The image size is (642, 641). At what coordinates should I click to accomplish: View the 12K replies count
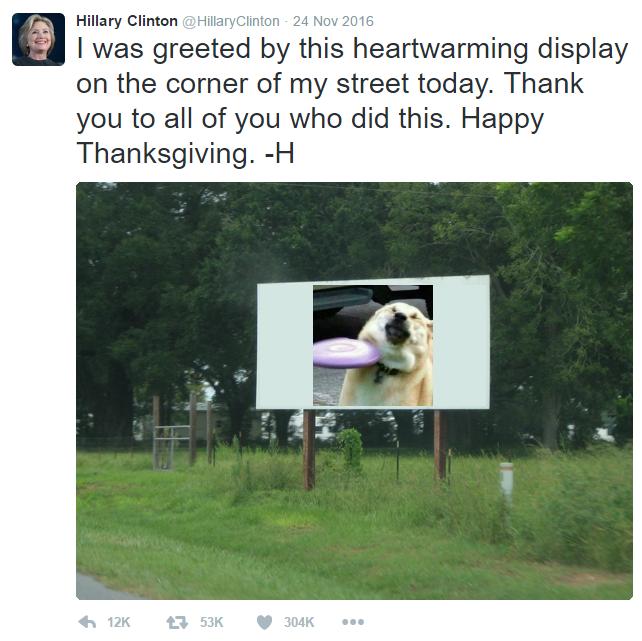119,622
